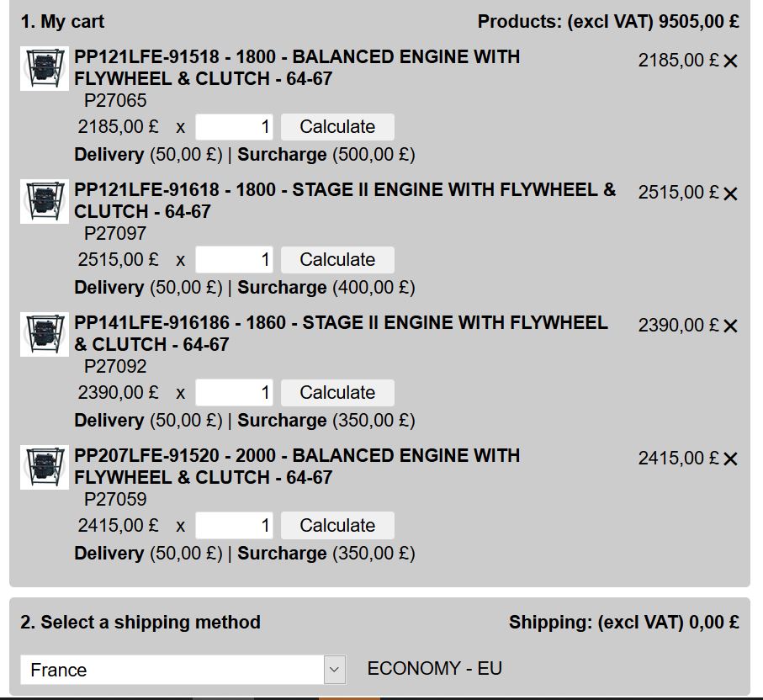Delete PP141LFE-916186 item with X icon
Image resolution: width=763 pixels, height=700 pixels.
click(730, 326)
